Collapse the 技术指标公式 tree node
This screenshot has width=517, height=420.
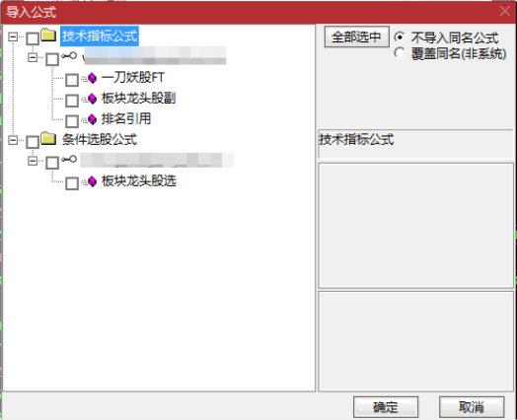[x=13, y=36]
